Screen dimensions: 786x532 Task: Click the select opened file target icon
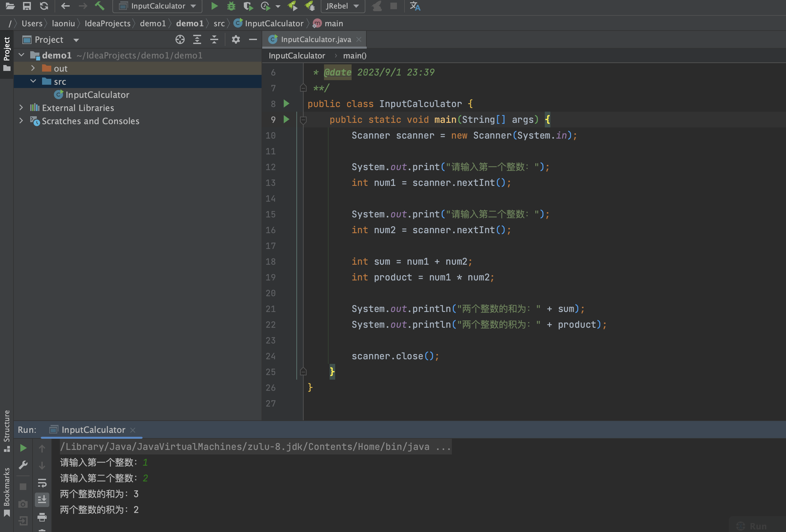(180, 39)
